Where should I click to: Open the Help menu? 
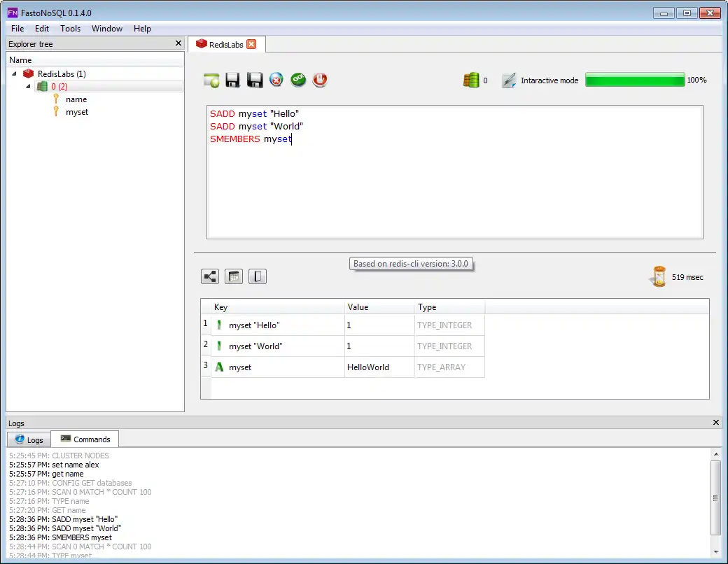(142, 28)
